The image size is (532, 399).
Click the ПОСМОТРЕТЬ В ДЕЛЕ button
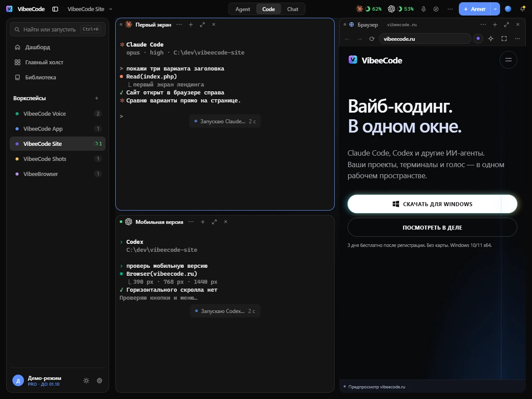point(432,227)
